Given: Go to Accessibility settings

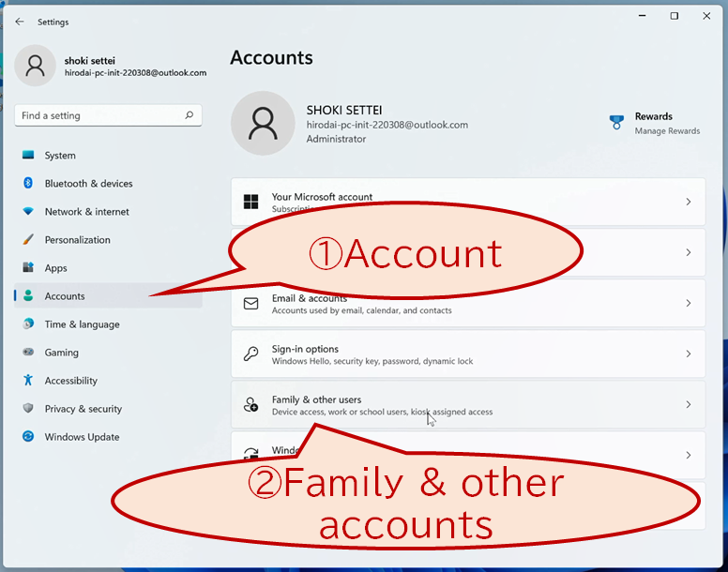Looking at the screenshot, I should coord(108,381).
